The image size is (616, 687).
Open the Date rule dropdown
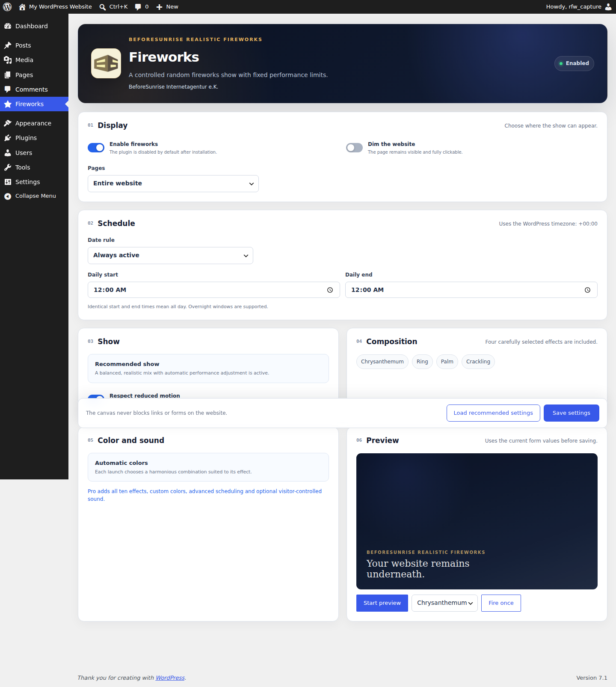tap(170, 256)
